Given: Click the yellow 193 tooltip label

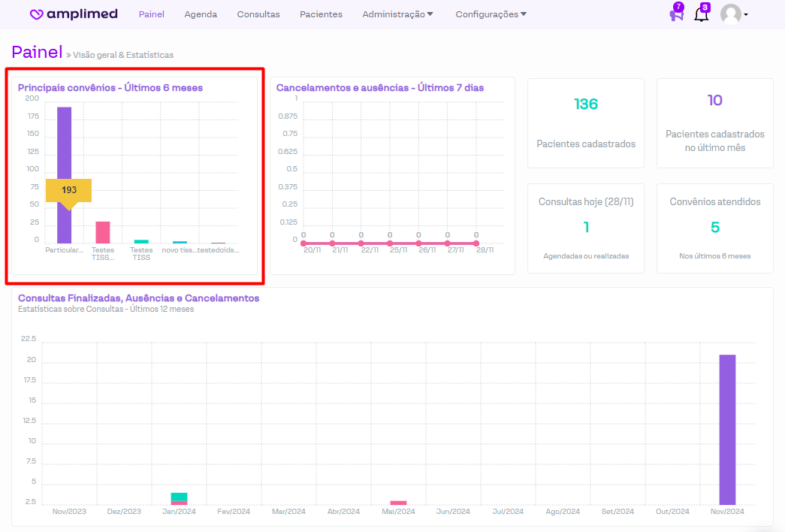Looking at the screenshot, I should pyautogui.click(x=68, y=190).
